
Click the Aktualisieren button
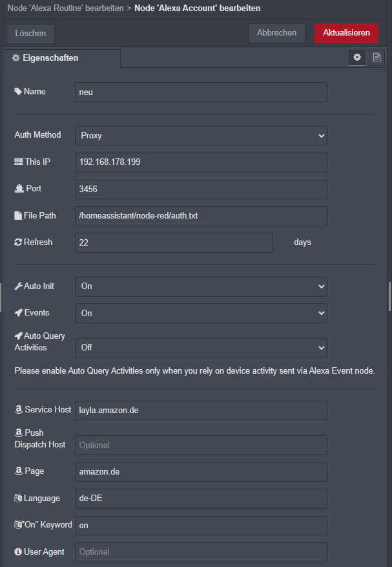[x=346, y=33]
